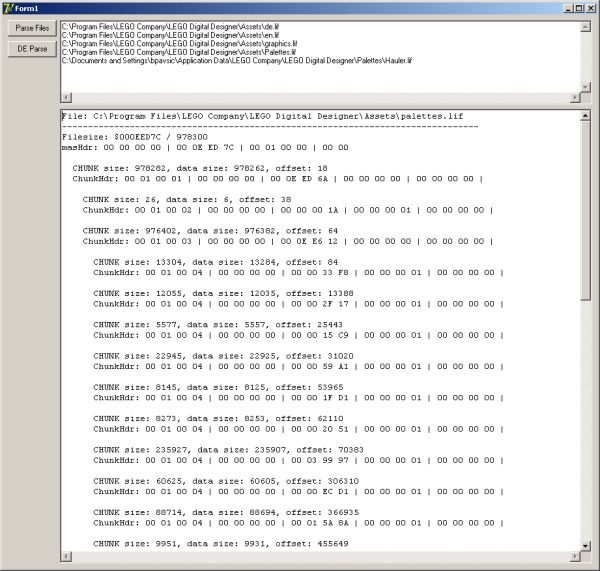
Task: Click the 'CHUNK size: 978282' line
Action: click(200, 168)
